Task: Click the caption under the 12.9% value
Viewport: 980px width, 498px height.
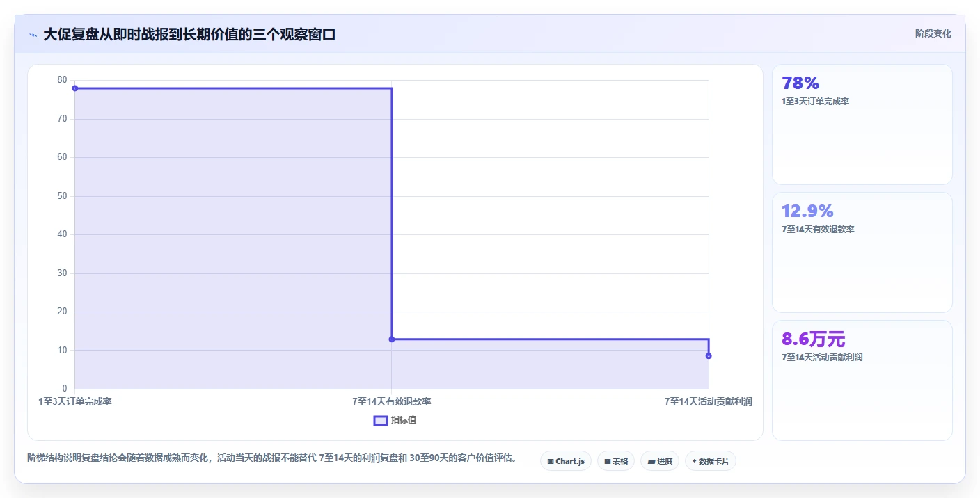Action: [x=818, y=230]
